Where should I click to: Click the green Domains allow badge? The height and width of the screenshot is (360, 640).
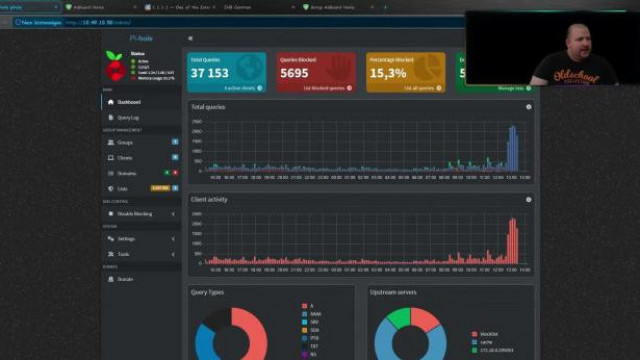(167, 173)
